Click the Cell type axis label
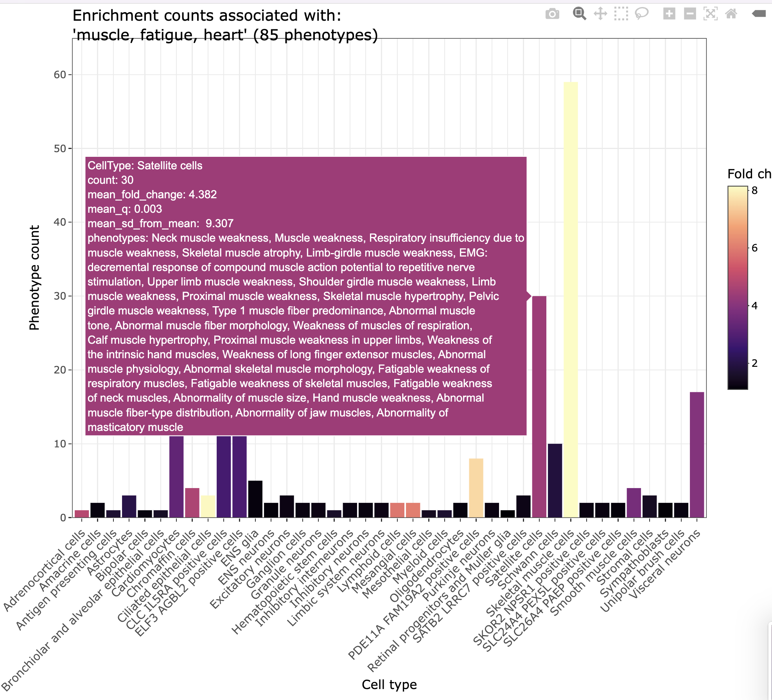Viewport: 772px width, 700px height. pyautogui.click(x=389, y=684)
